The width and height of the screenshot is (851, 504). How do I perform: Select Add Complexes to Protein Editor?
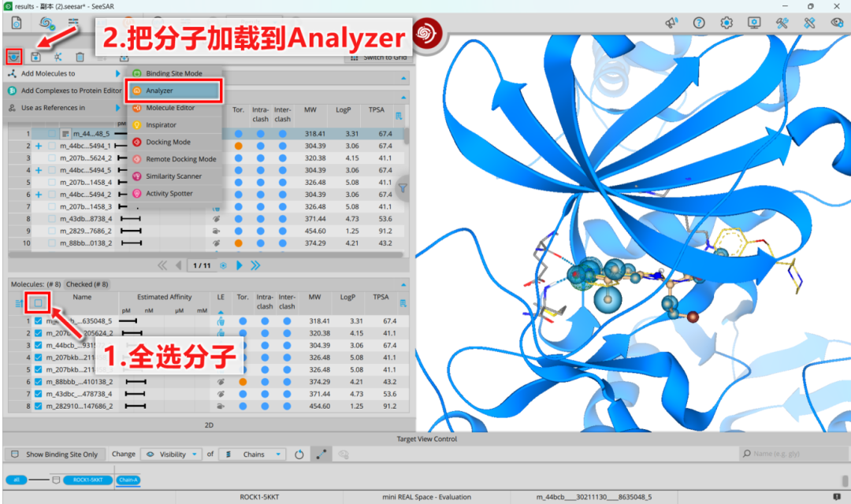click(65, 91)
